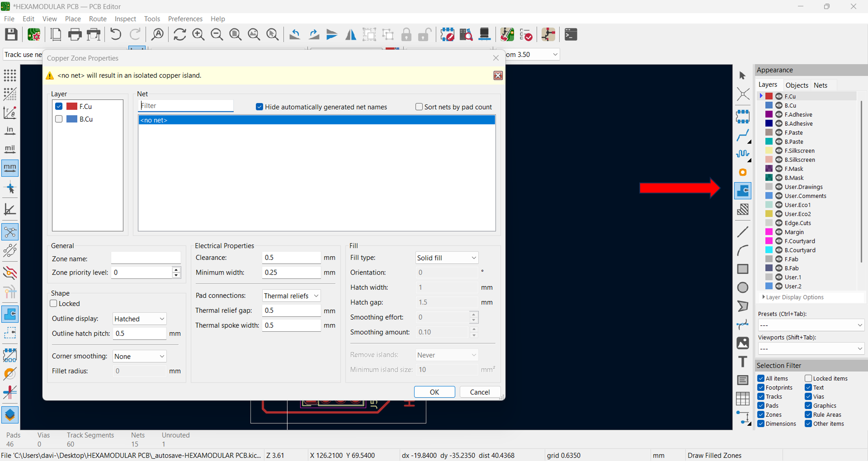Viewport: 868px width, 461px height.
Task: Select the Add text tool
Action: tap(743, 361)
